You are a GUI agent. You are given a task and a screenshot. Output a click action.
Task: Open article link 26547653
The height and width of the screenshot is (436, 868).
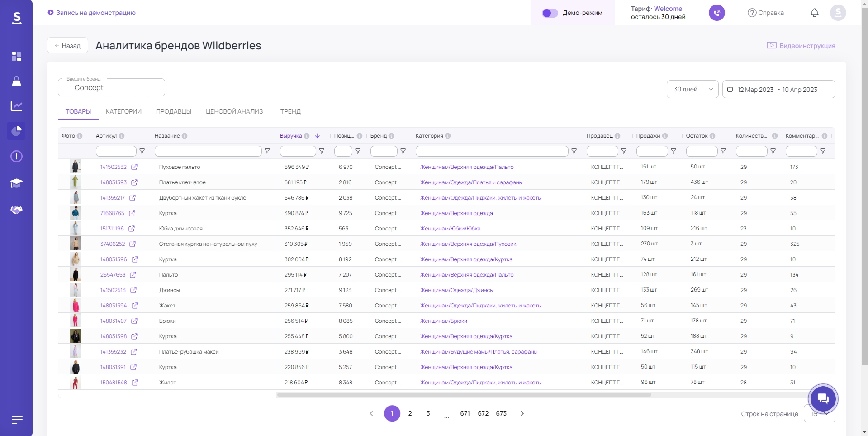tap(113, 275)
